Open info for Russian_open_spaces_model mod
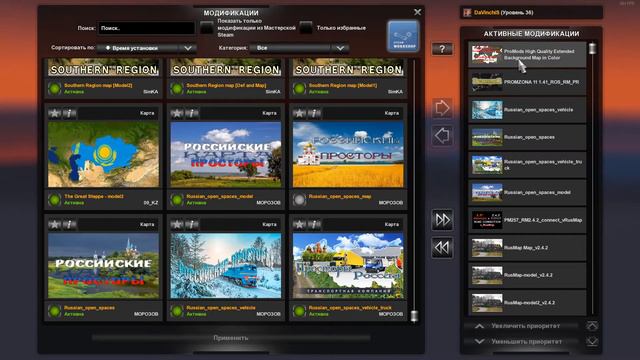 pyautogui.click(x=192, y=113)
